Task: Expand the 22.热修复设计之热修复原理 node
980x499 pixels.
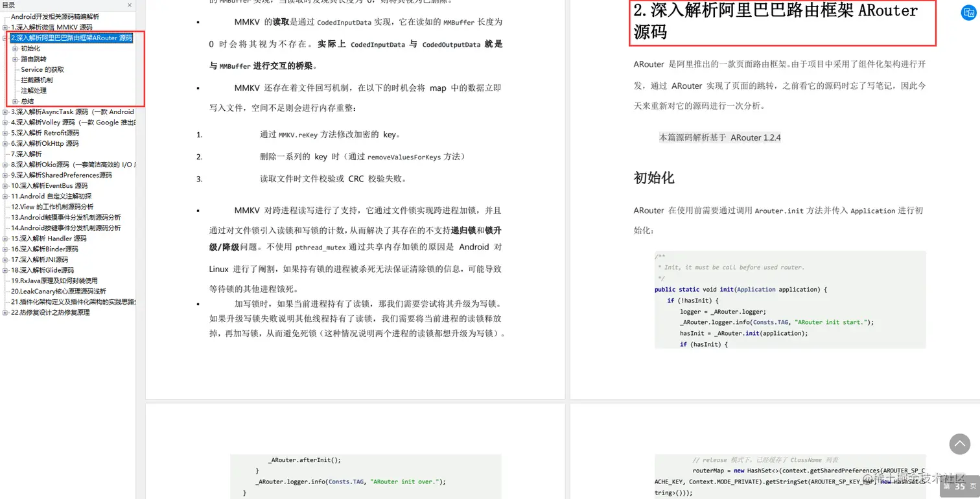Action: [x=5, y=312]
